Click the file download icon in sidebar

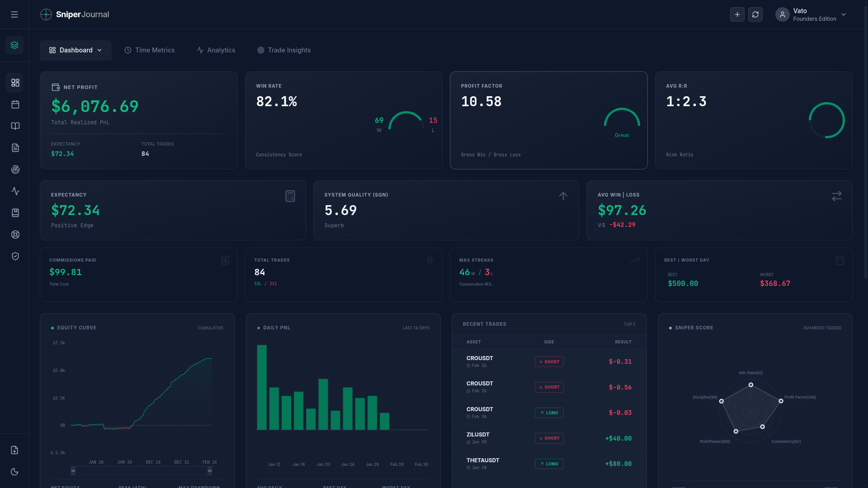[x=14, y=450]
